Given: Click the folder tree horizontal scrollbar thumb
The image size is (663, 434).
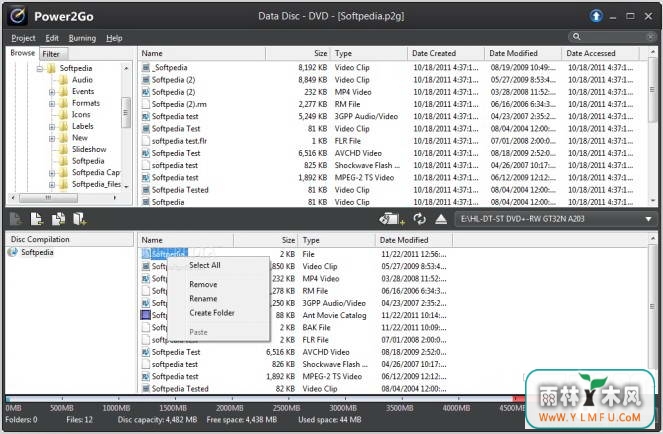Looking at the screenshot, I should coord(48,198).
